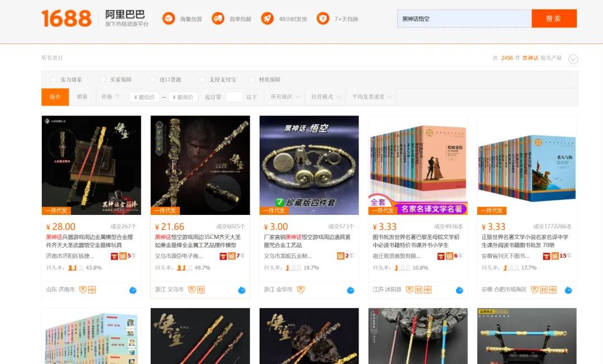
Task: Open chat for 宿迁致贤商贸 seller
Action: point(459,290)
